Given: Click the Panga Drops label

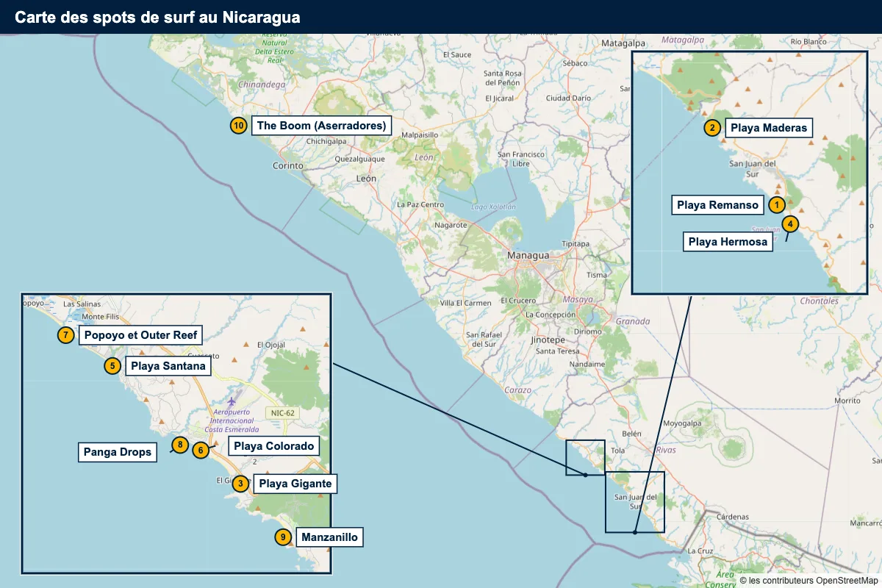Looking at the screenshot, I should pos(118,452).
